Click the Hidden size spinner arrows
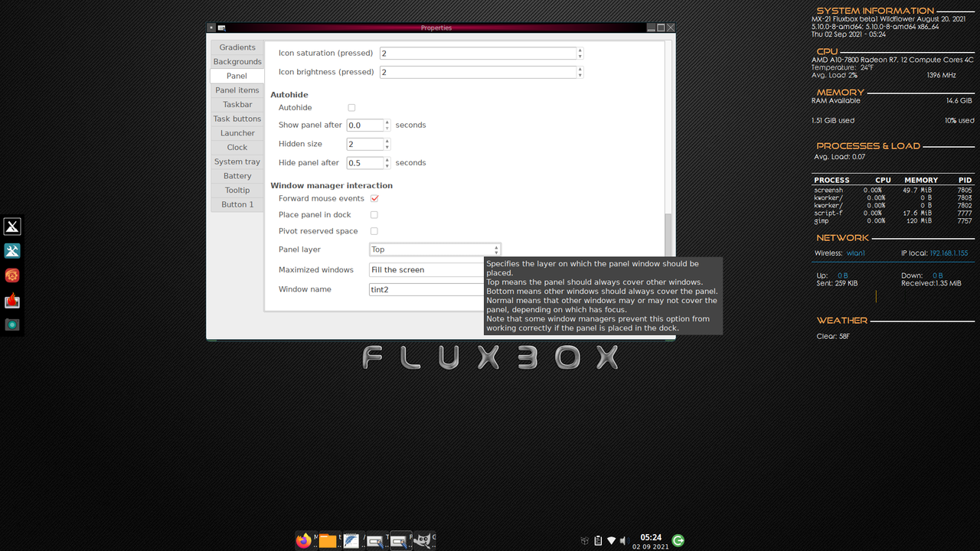The width and height of the screenshot is (980, 551). 387,144
